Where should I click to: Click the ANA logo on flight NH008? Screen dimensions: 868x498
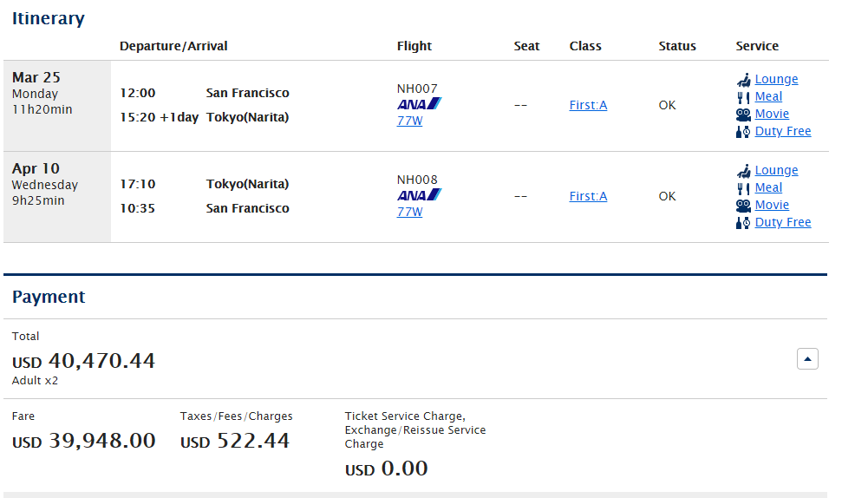419,194
